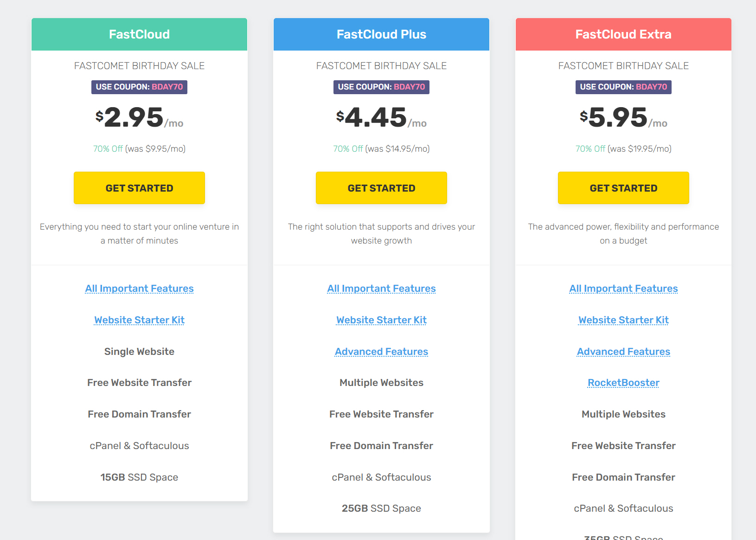The image size is (756, 540).
Task: Click '70% Off (was $9.95/mo)' text
Action: pyautogui.click(x=139, y=149)
